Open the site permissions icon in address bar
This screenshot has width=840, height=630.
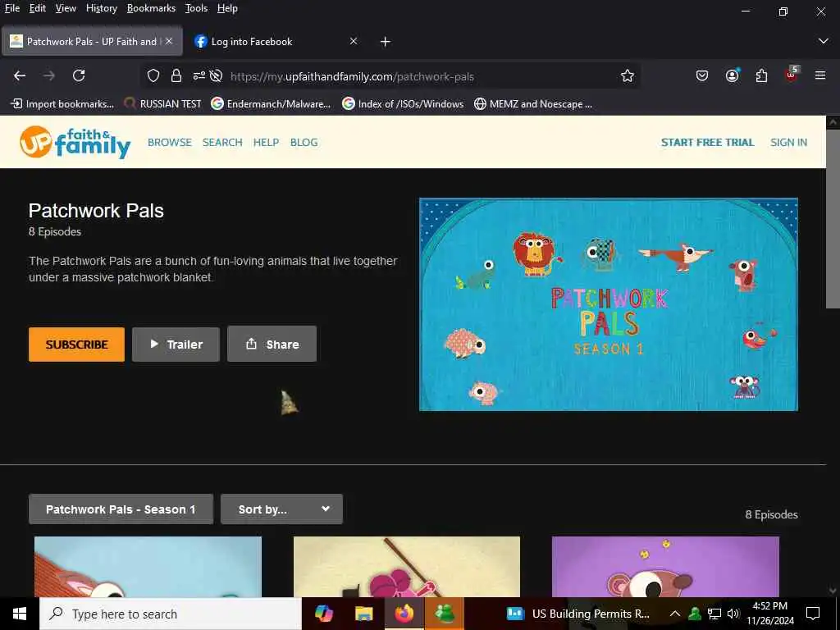tap(199, 76)
